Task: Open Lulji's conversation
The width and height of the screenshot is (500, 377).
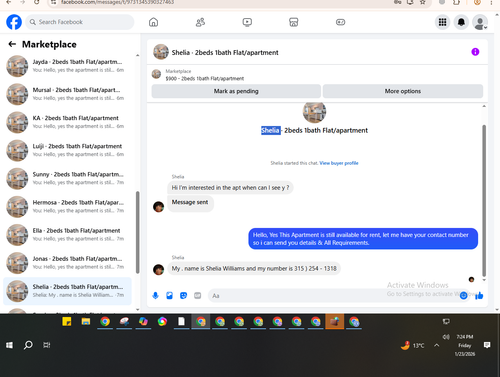Action: (67, 150)
